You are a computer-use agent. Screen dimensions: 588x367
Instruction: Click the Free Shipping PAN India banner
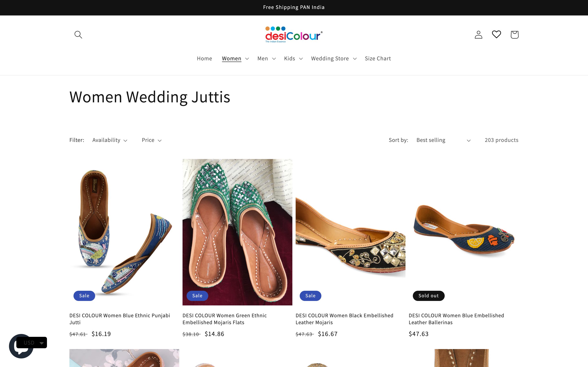294,7
